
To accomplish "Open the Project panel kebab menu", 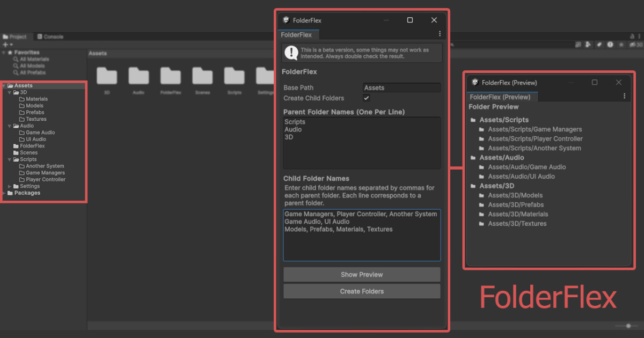I will pyautogui.click(x=639, y=36).
